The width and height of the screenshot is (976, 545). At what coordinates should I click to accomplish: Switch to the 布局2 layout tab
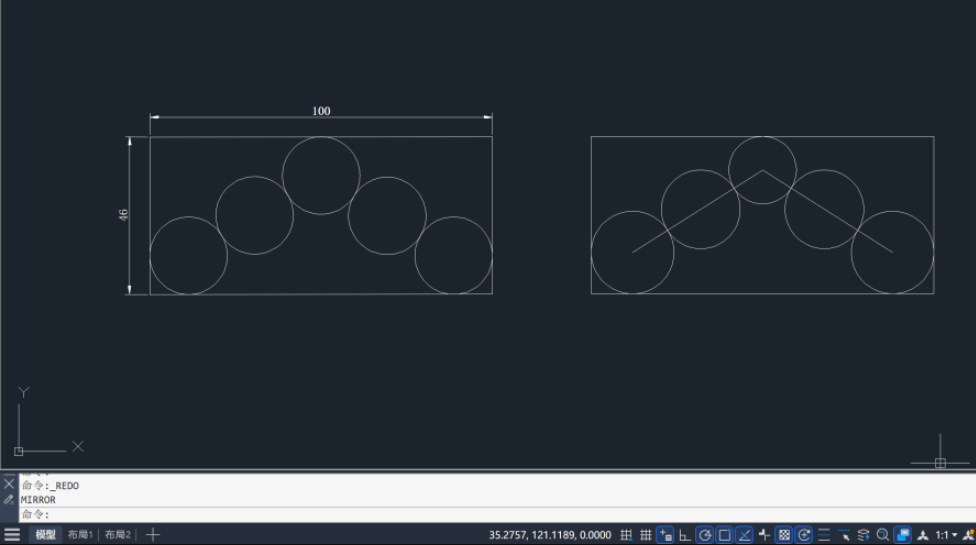click(x=118, y=534)
